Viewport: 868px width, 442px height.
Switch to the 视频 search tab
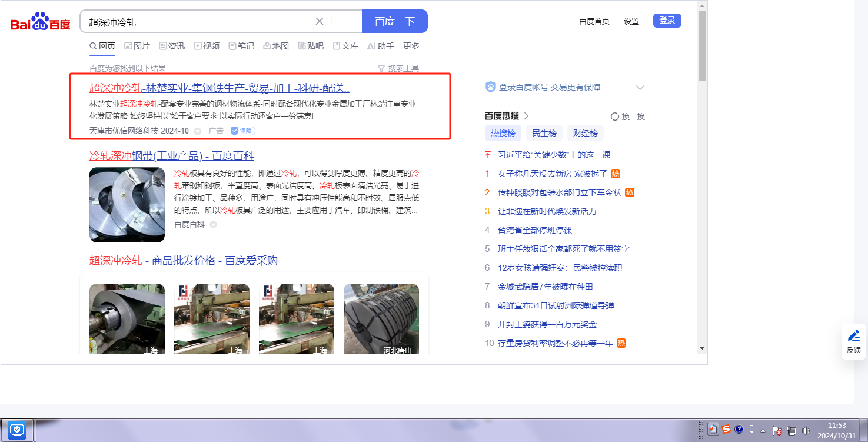(207, 46)
